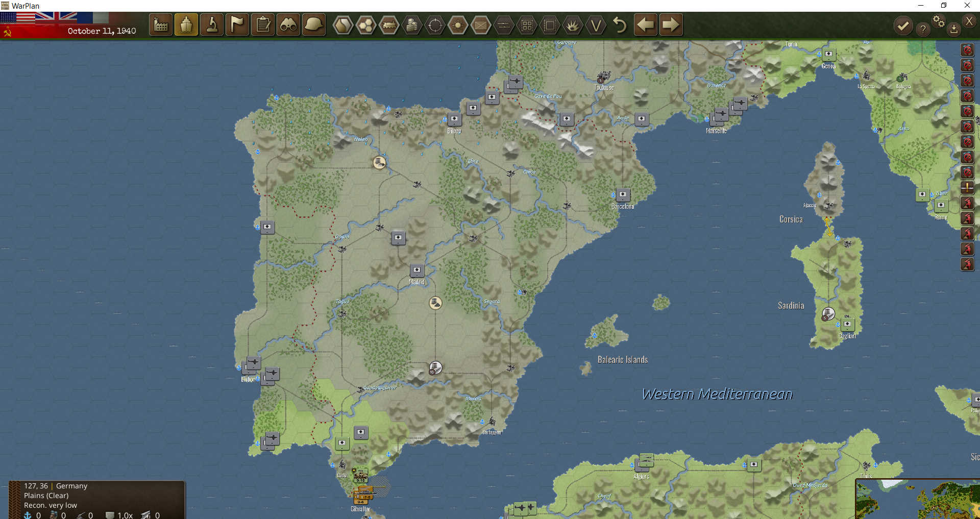
Task: Undo the last move
Action: point(620,24)
